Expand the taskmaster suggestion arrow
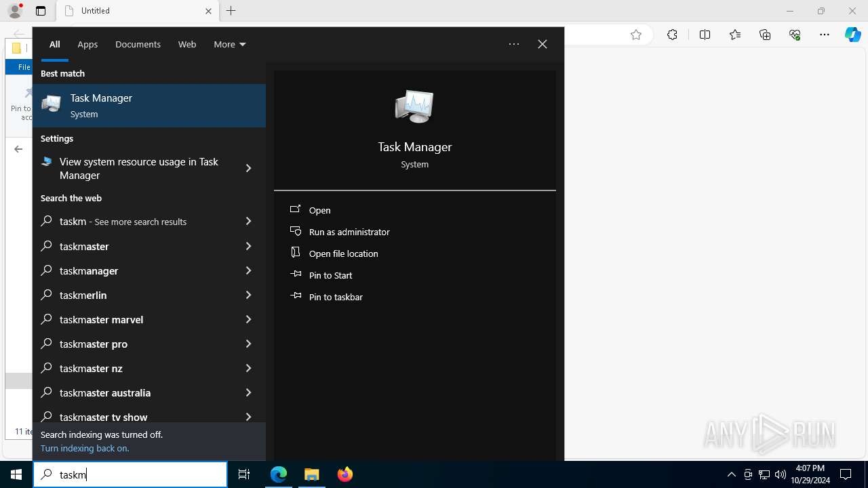Screen dimensions: 868x488 tap(248, 246)
